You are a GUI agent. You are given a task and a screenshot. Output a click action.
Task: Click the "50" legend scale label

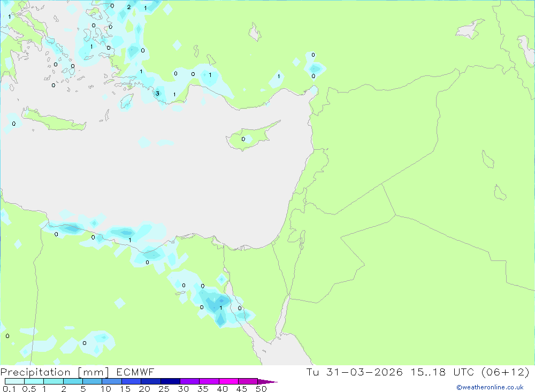click(261, 389)
